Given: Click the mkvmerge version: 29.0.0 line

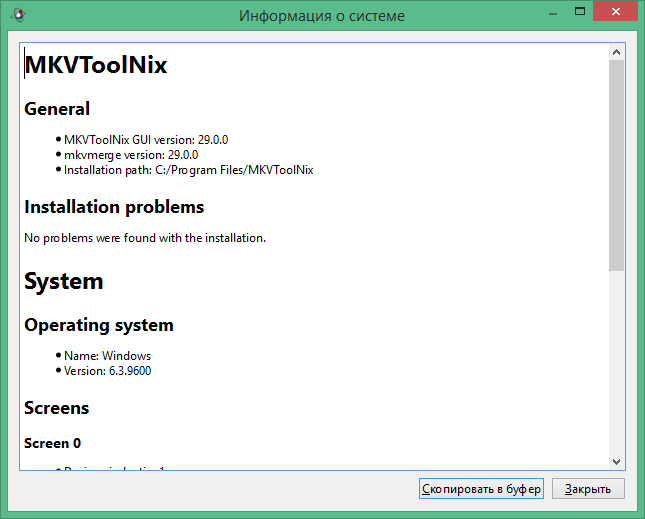Looking at the screenshot, I should (131, 155).
